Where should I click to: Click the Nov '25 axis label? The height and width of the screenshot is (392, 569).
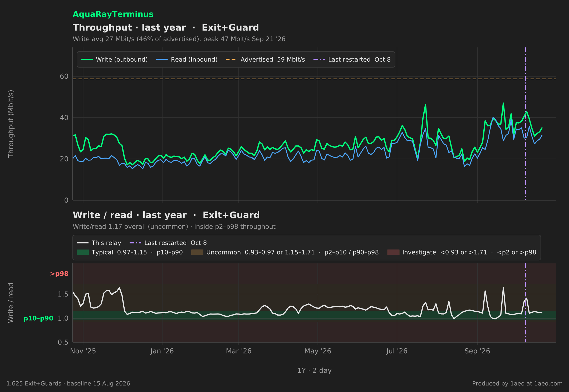83,351
